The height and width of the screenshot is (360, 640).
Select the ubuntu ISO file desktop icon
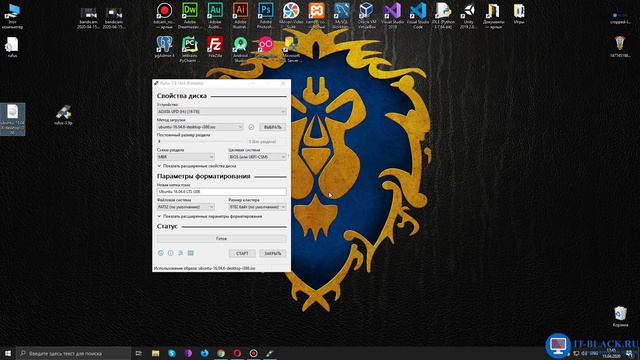coord(13,119)
